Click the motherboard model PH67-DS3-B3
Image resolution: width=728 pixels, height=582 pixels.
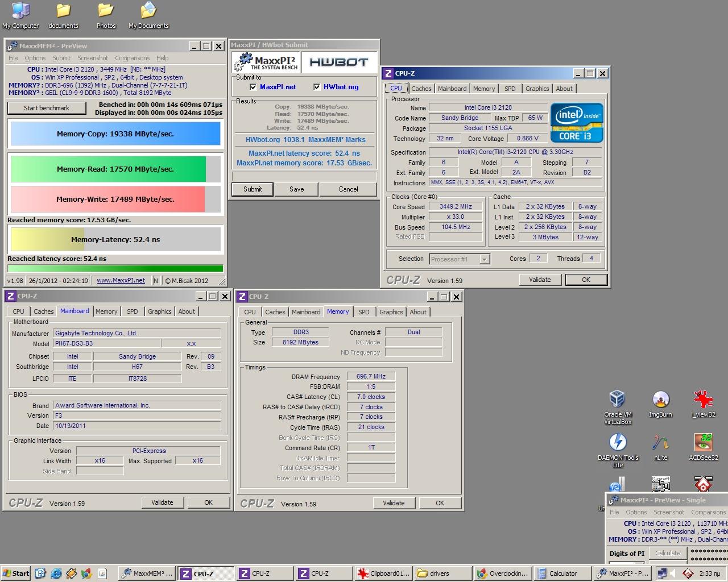click(x=106, y=343)
